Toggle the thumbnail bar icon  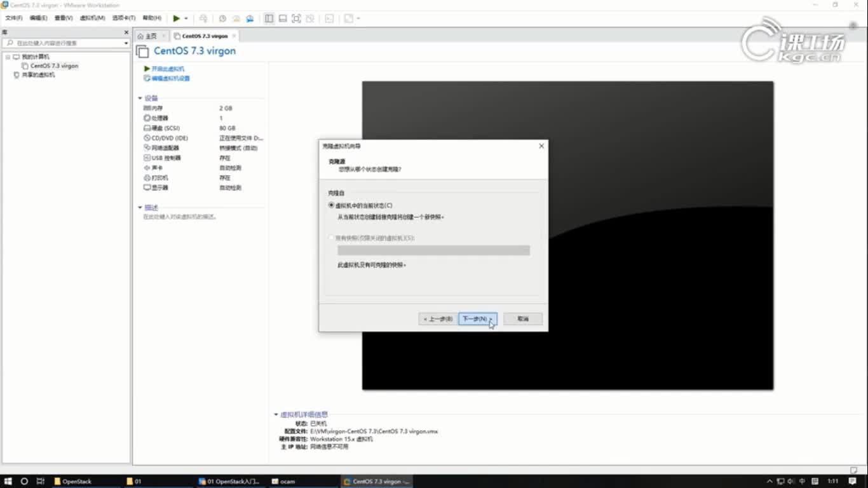[282, 18]
